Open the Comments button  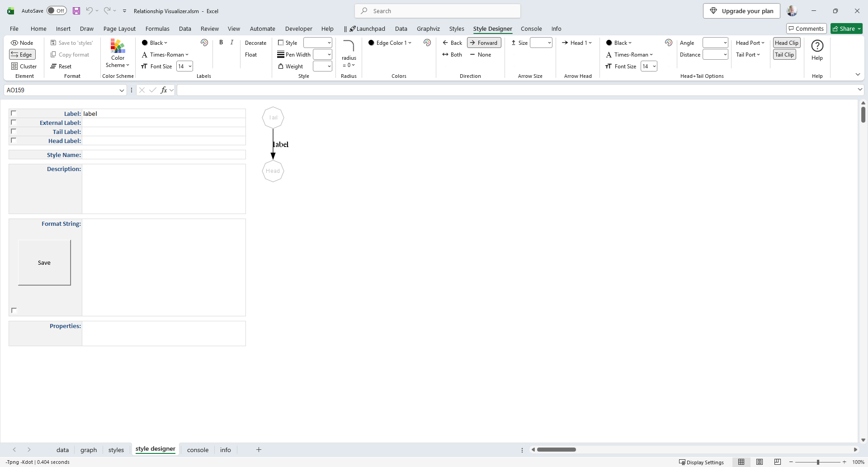(x=807, y=29)
